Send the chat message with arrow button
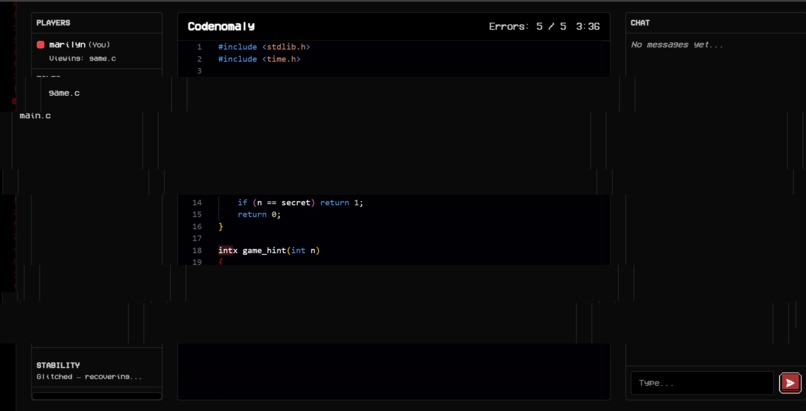Viewport: 806px width, 411px height. [790, 383]
